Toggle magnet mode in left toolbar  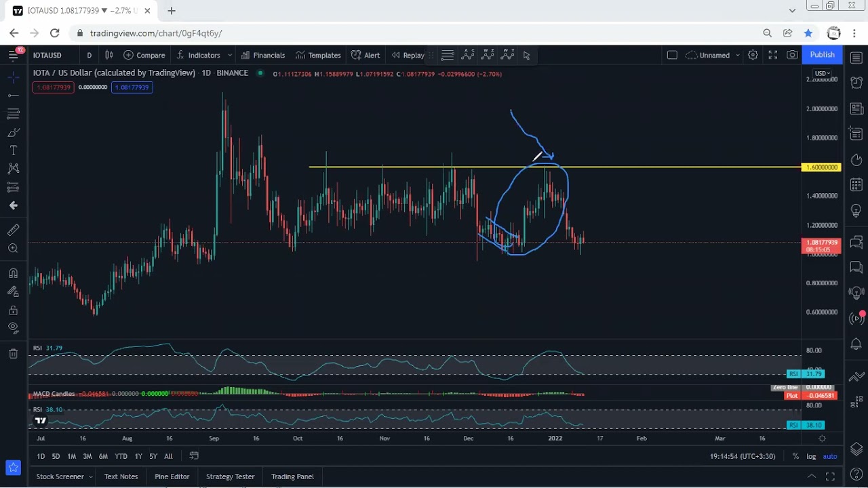pyautogui.click(x=13, y=273)
